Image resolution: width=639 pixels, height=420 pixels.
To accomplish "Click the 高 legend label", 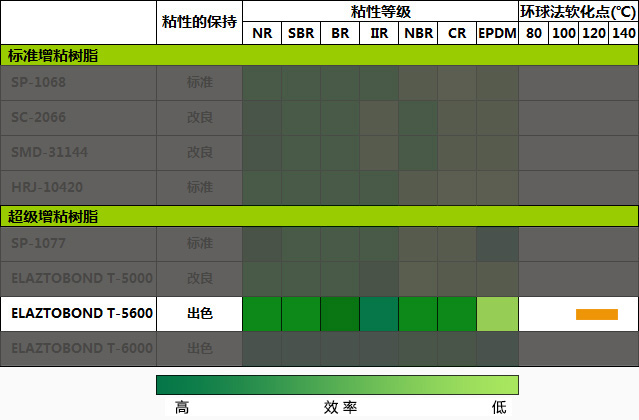I will pos(182,407).
